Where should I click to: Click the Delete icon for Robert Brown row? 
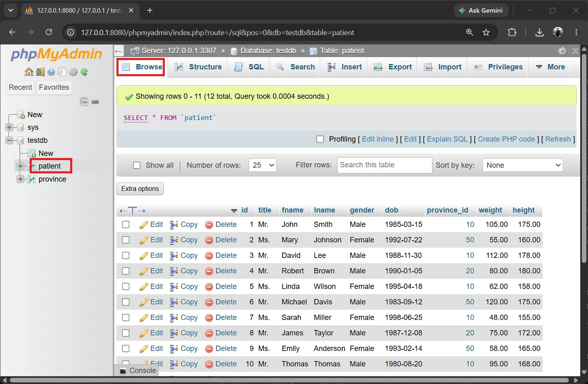point(209,271)
